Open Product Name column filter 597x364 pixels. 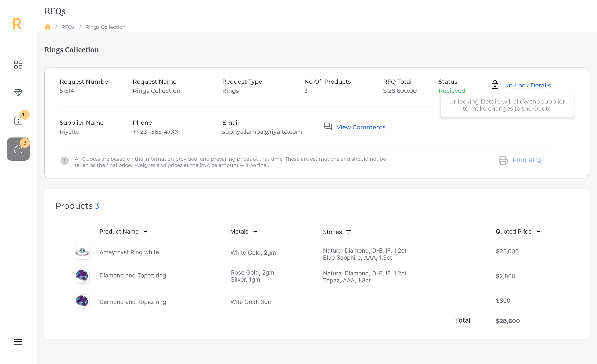(x=145, y=232)
